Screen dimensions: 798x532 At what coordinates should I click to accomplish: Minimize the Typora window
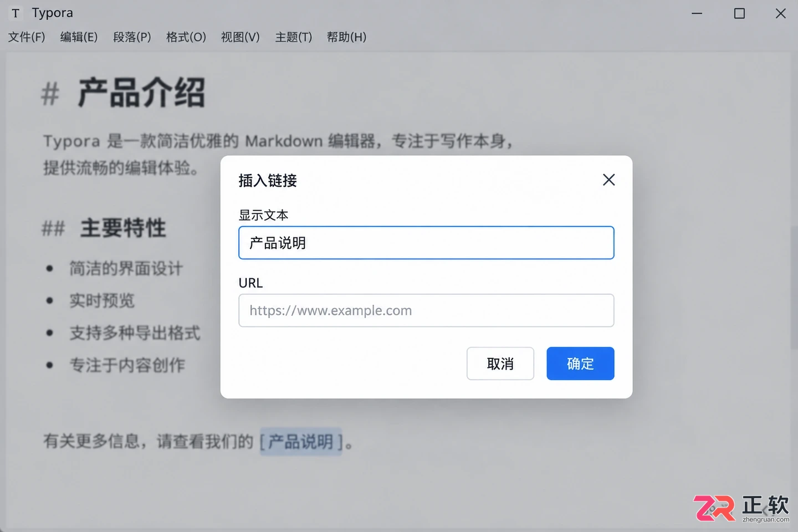(x=697, y=13)
